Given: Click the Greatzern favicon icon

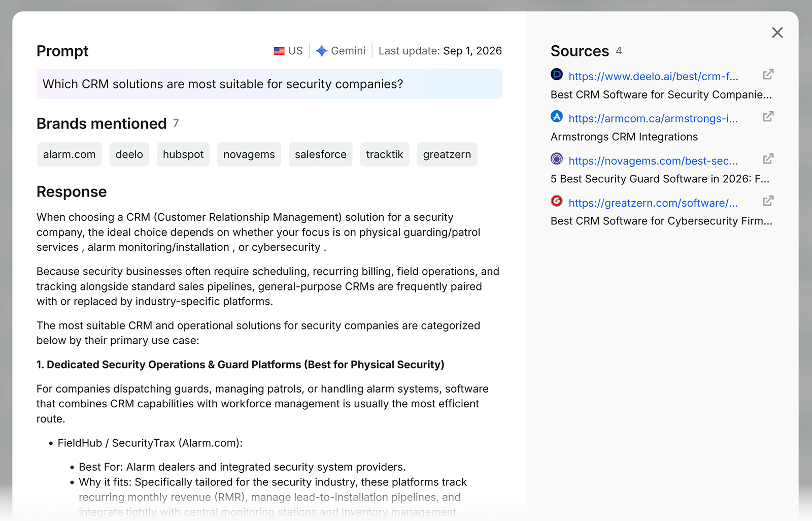Looking at the screenshot, I should [x=557, y=201].
